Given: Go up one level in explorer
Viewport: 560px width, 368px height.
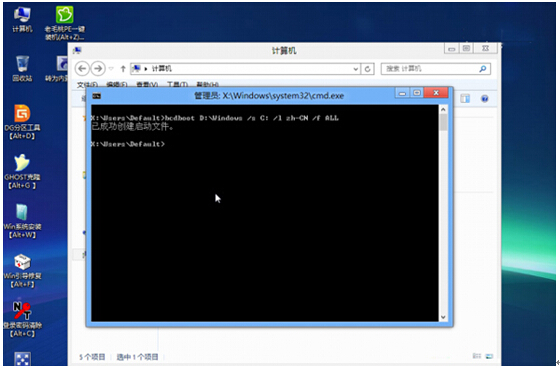Looking at the screenshot, I should pos(123,69).
